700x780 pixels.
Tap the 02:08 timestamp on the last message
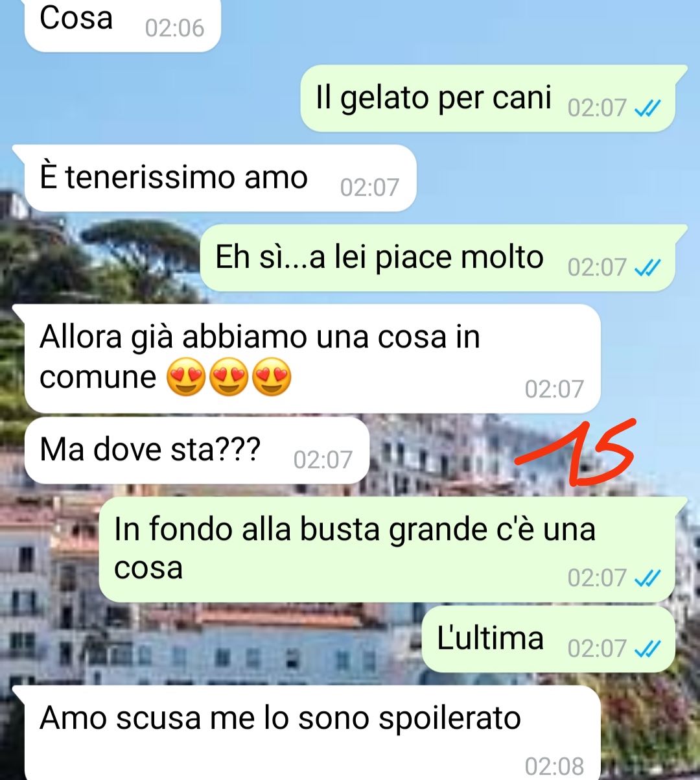(x=554, y=766)
